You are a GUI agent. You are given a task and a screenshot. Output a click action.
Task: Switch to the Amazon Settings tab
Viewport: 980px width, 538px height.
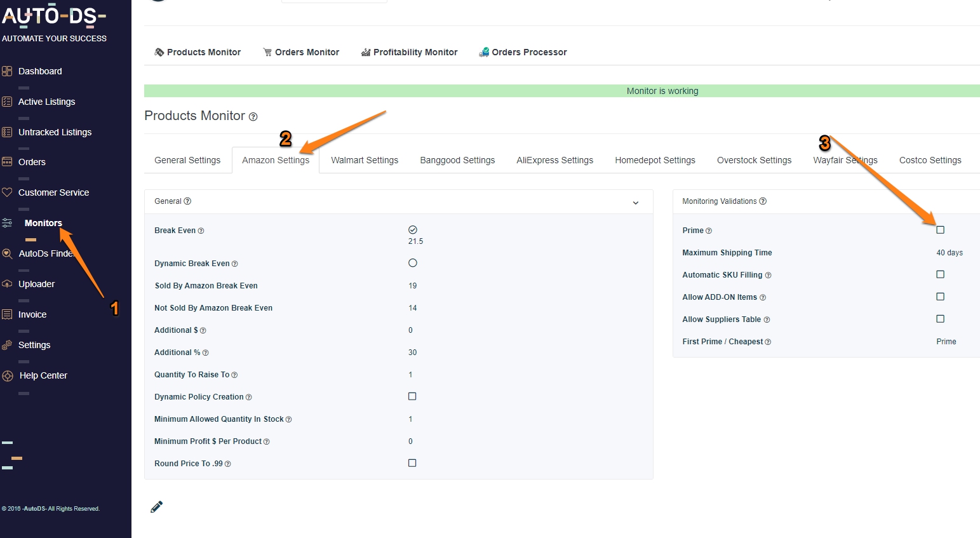pyautogui.click(x=276, y=160)
